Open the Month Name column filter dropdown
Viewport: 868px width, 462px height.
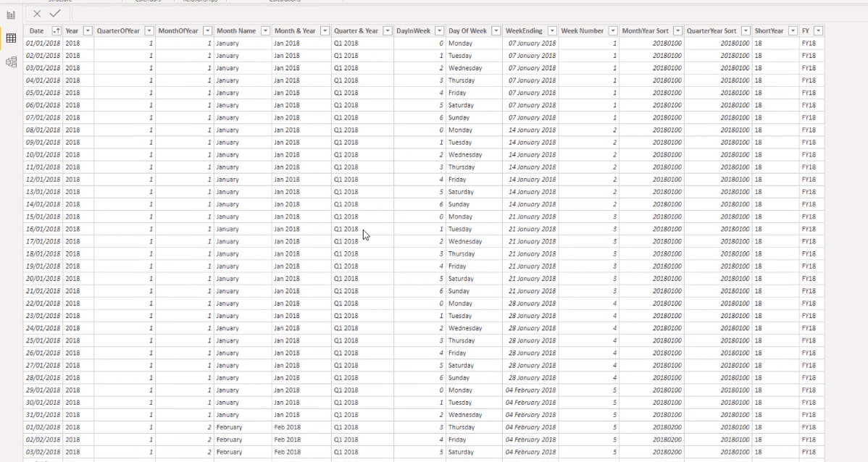point(265,31)
